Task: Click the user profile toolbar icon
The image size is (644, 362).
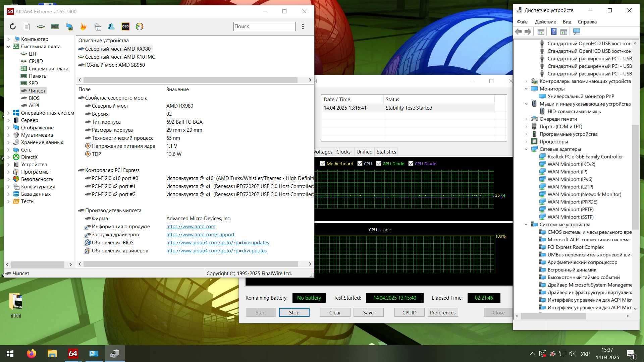Action: click(111, 26)
